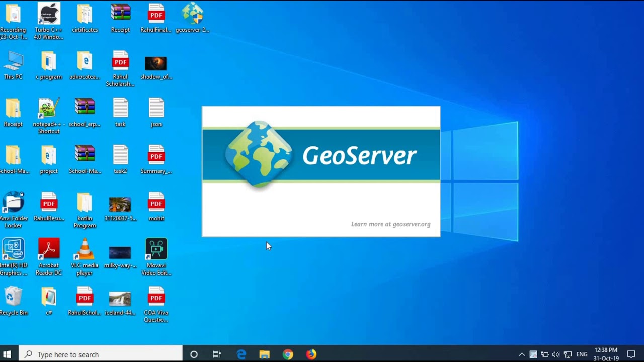The image size is (644, 362).
Task: Launch Movavi Video Editor shortcut
Action: pyautogui.click(x=156, y=250)
